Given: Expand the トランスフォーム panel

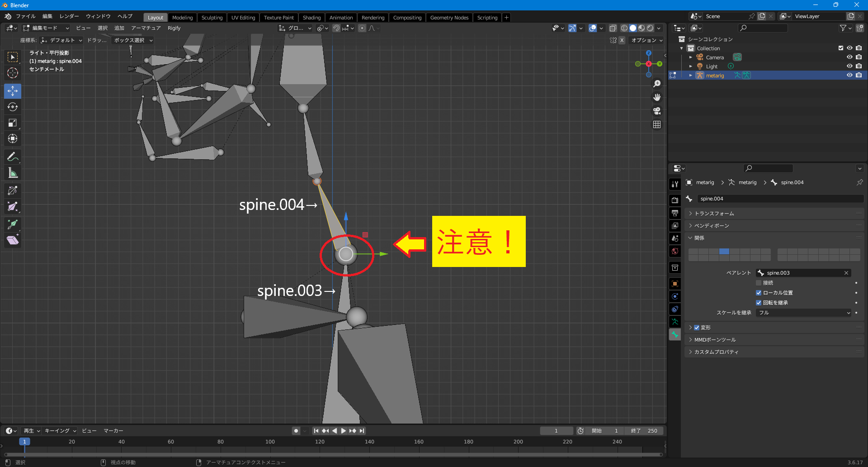Looking at the screenshot, I should tap(714, 213).
